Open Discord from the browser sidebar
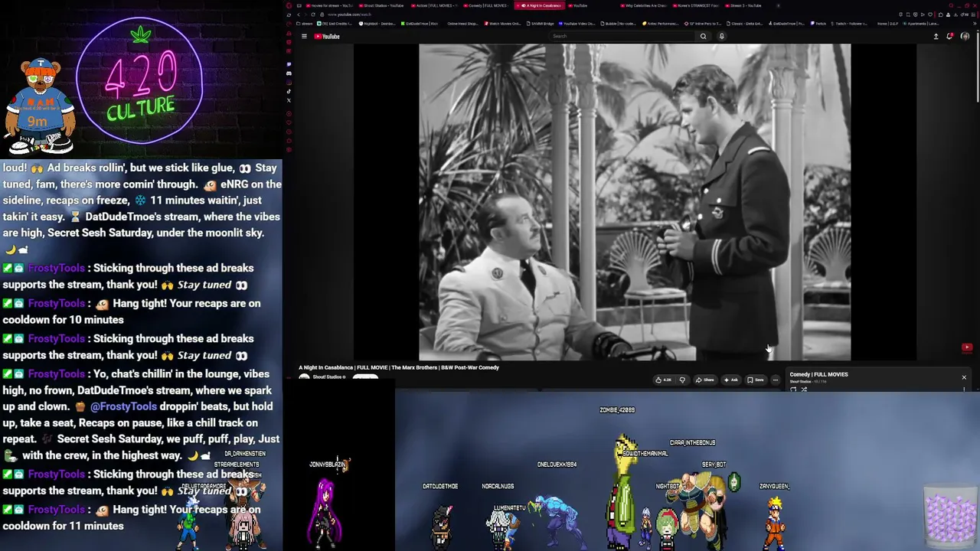Image resolution: width=980 pixels, height=551 pixels. pyautogui.click(x=289, y=73)
